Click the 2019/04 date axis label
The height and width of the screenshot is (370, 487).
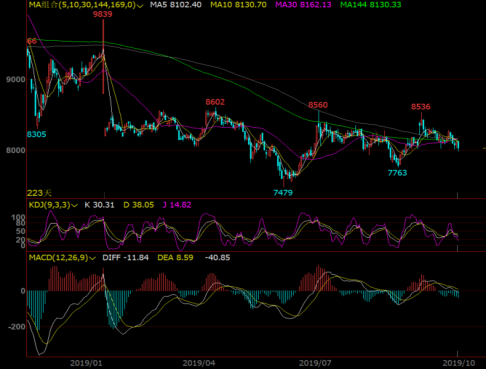pyautogui.click(x=199, y=363)
